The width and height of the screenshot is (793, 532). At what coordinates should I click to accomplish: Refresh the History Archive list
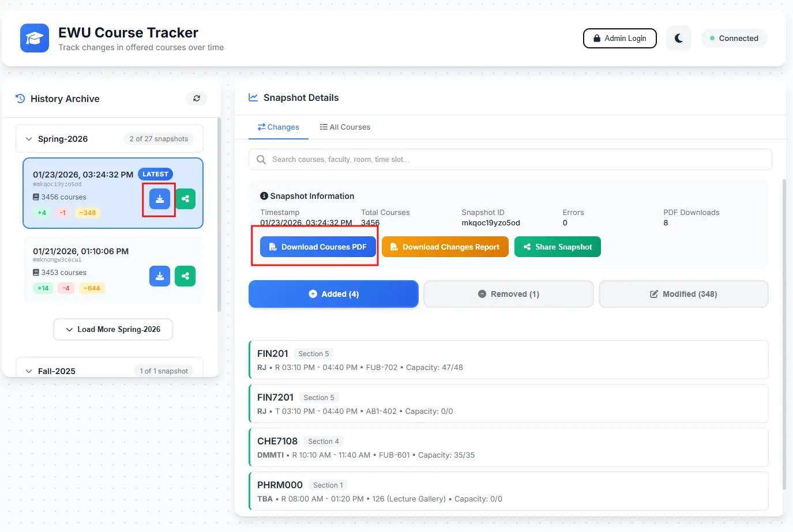196,99
